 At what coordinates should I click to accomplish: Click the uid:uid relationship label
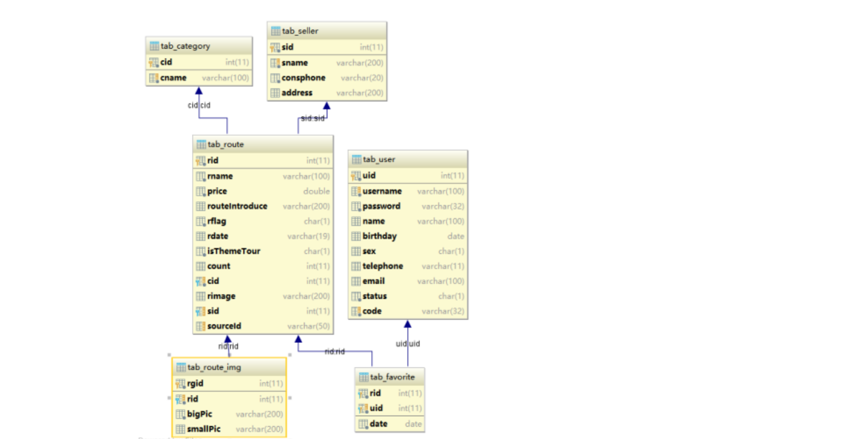(408, 344)
